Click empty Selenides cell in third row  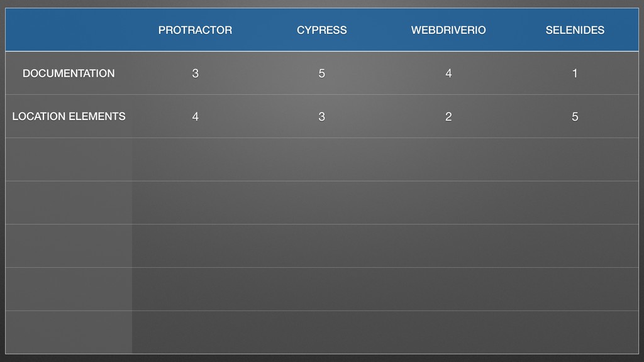coord(575,159)
